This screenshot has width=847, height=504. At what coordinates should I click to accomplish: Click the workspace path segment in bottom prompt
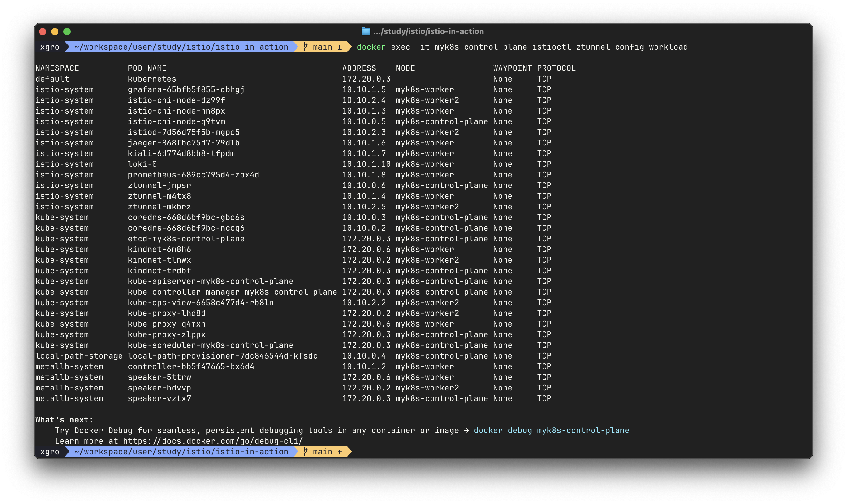tap(181, 452)
